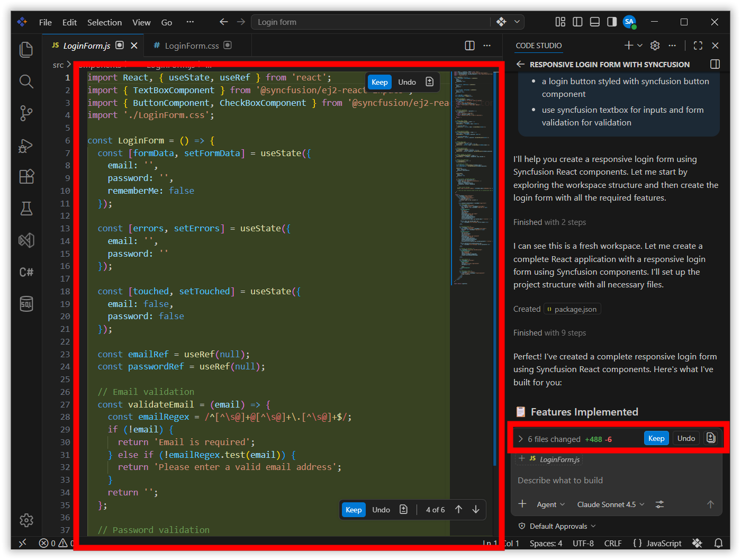The width and height of the screenshot is (741, 560).
Task: Open the Default Approvals dropdown
Action: click(x=557, y=526)
